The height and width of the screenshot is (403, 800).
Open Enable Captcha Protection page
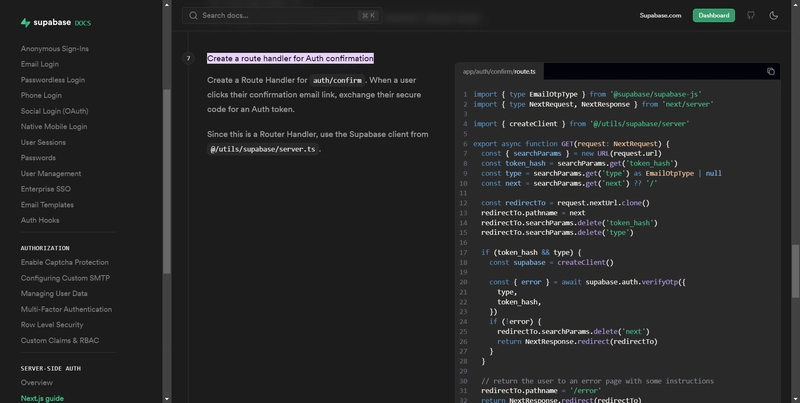click(64, 262)
